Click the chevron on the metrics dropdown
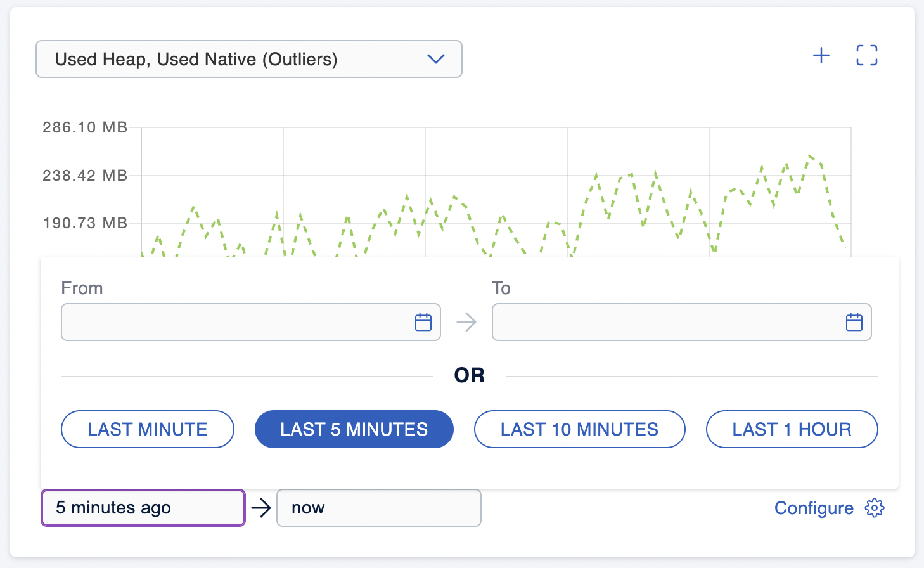The height and width of the screenshot is (568, 924). (x=436, y=59)
